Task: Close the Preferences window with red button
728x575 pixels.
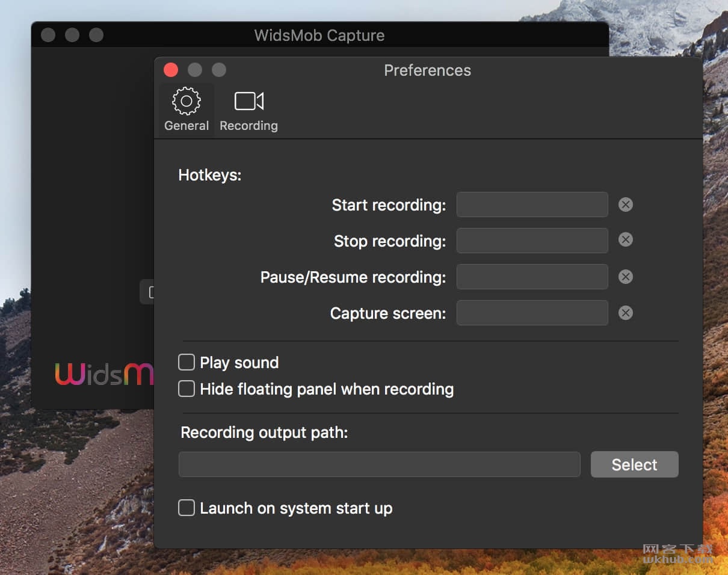Action: point(171,70)
